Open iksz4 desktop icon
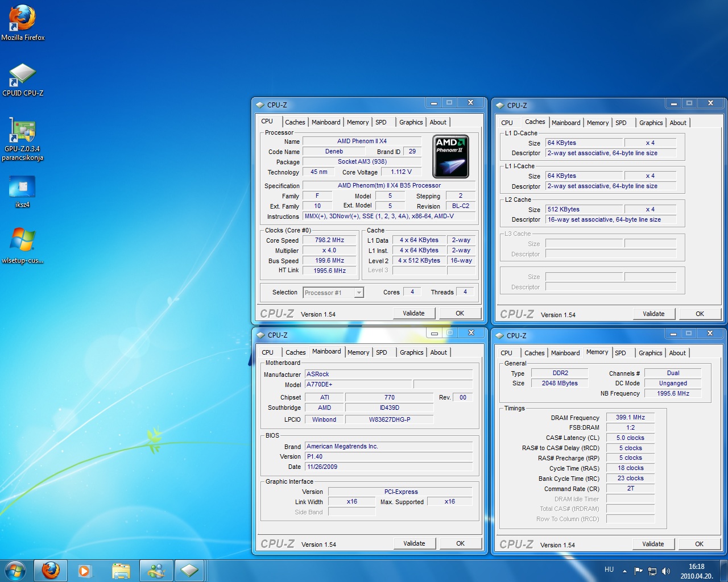 point(23,192)
